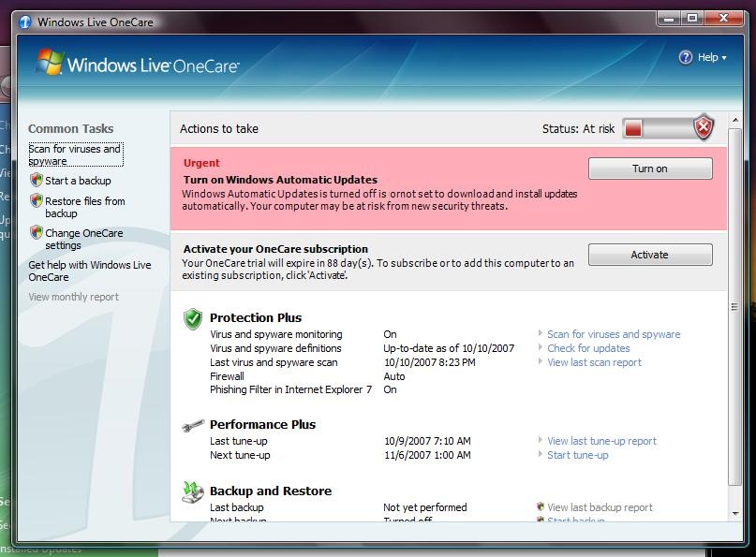Viewport: 756px width, 557px height.
Task: Click the shield icon beside Restore files from backup
Action: click(37, 200)
